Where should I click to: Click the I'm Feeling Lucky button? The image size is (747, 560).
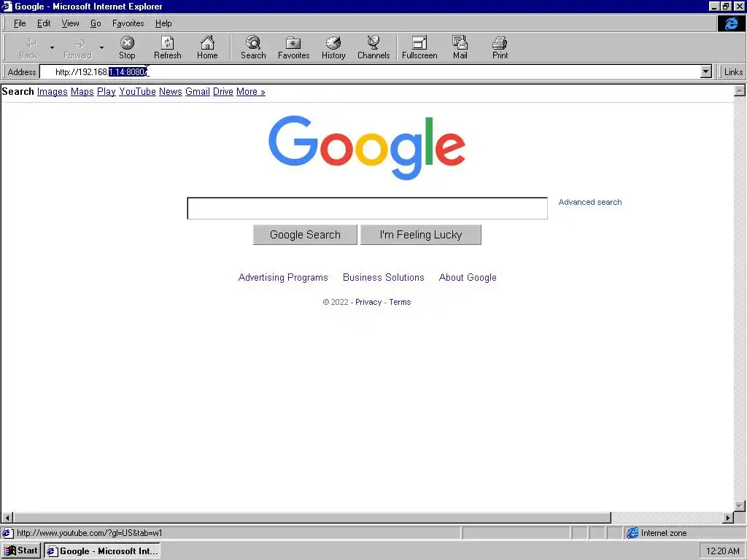point(421,235)
